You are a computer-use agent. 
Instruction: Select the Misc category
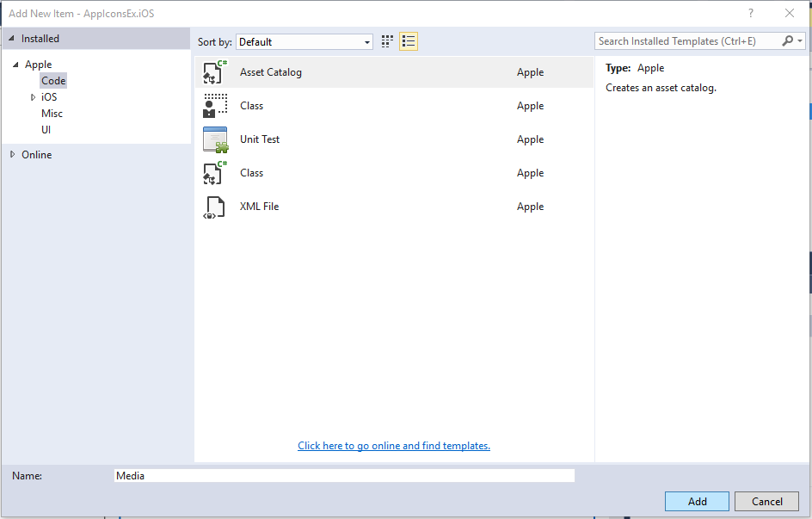(52, 114)
